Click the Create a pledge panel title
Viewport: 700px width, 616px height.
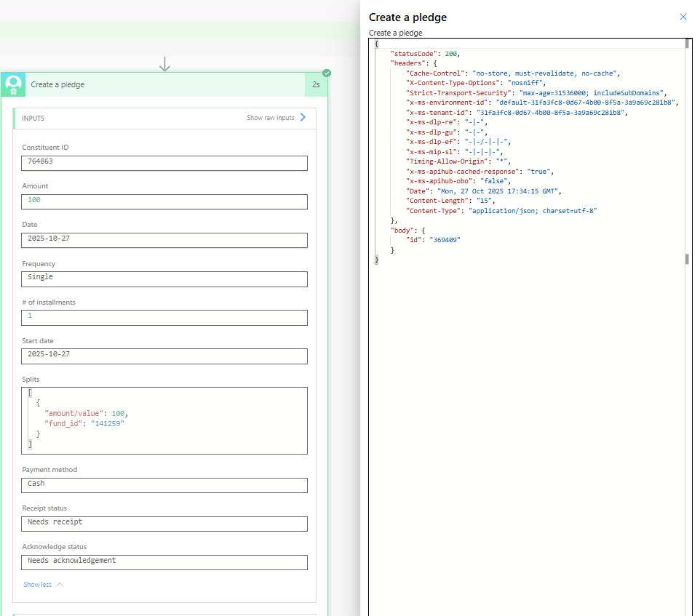click(407, 17)
